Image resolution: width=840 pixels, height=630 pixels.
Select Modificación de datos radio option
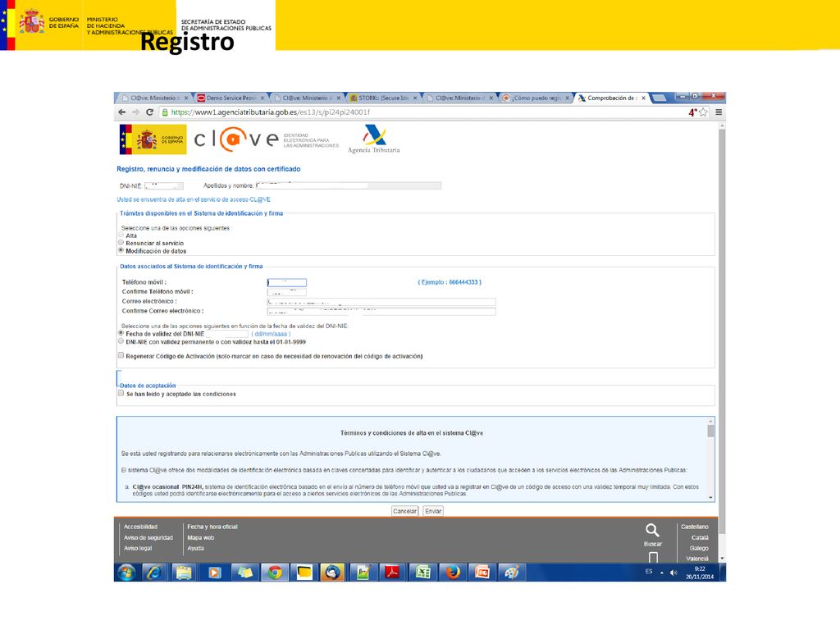point(121,250)
